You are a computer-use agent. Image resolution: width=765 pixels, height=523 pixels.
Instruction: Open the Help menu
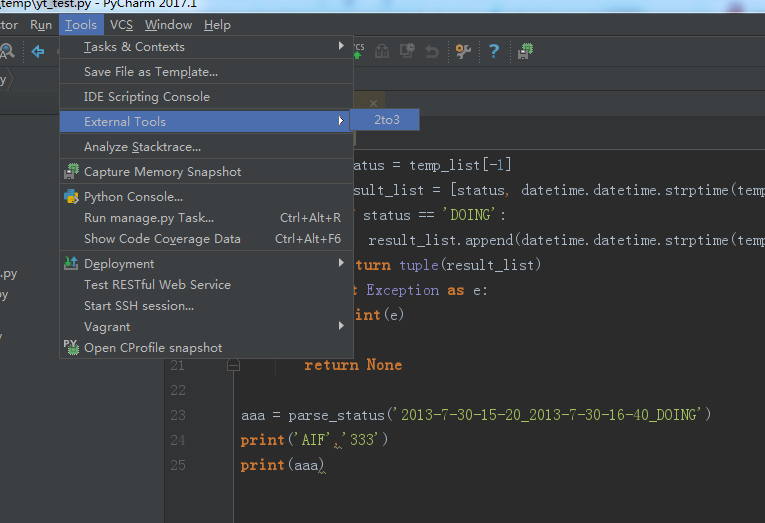point(217,25)
